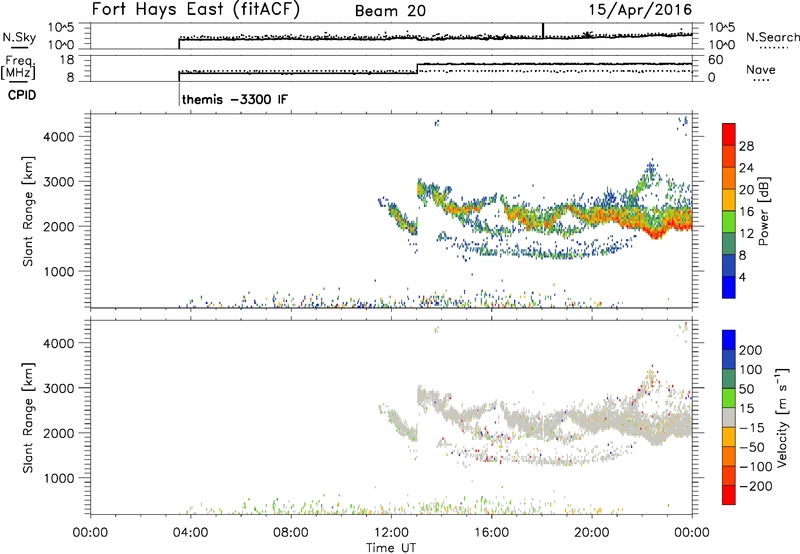Click the 'Power [dB]' colorbar title
800x554 pixels.
(764, 211)
